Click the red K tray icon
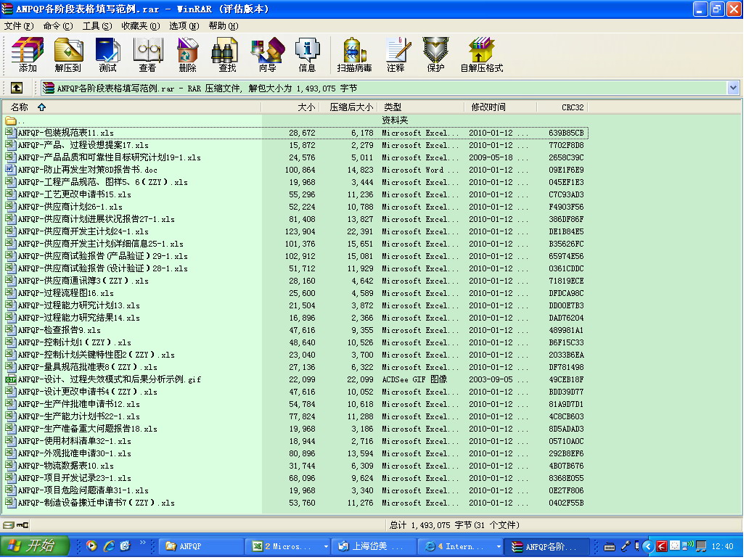 (x=661, y=546)
